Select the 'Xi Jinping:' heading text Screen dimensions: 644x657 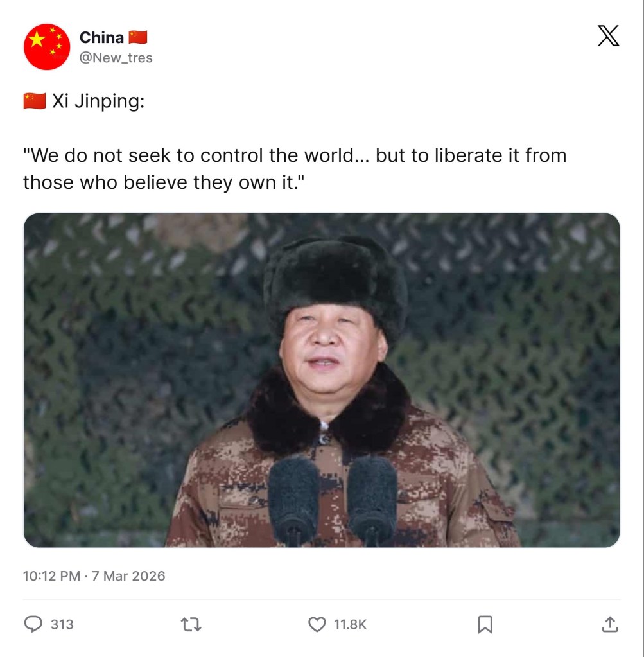point(98,101)
